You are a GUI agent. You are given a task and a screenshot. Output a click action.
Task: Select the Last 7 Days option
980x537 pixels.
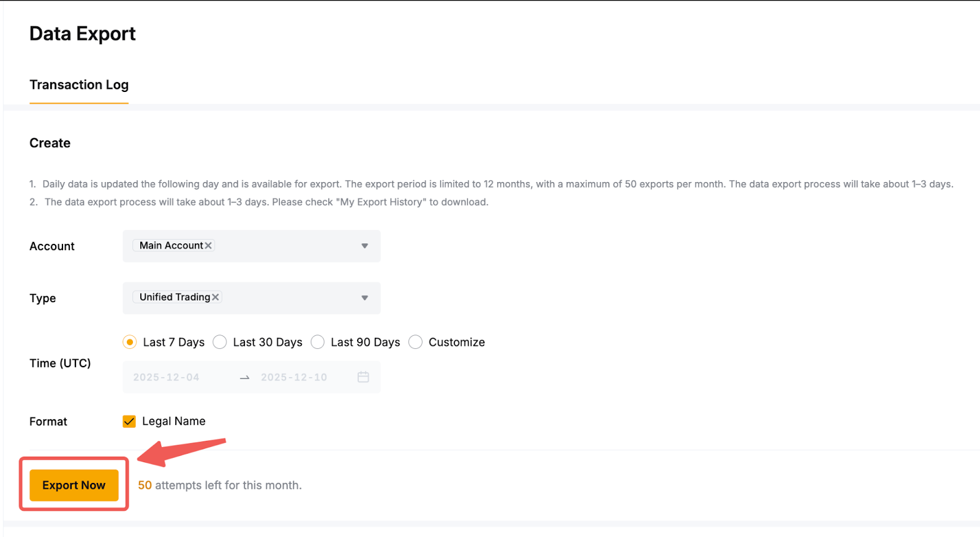130,342
